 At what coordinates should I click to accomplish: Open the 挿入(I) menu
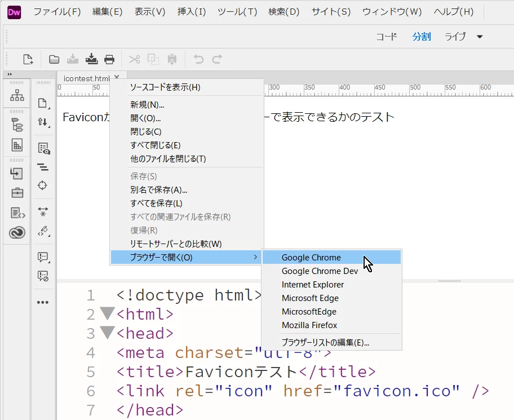(192, 12)
